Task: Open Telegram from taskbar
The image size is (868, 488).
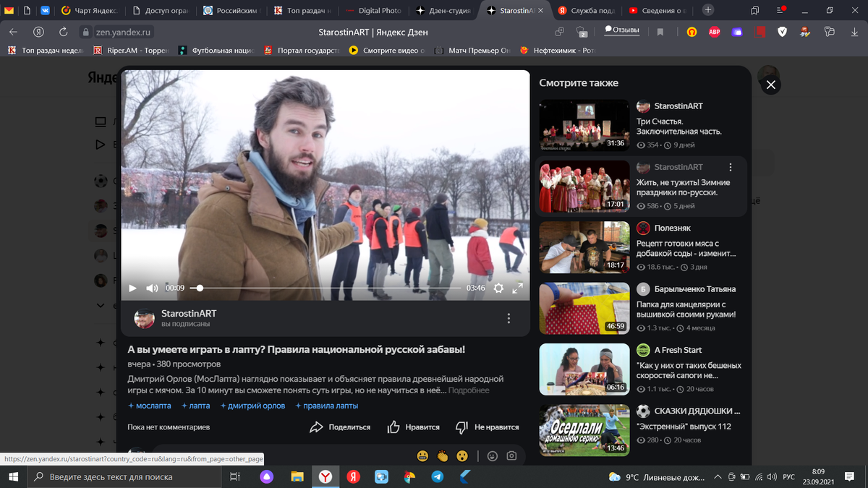Action: pyautogui.click(x=438, y=476)
